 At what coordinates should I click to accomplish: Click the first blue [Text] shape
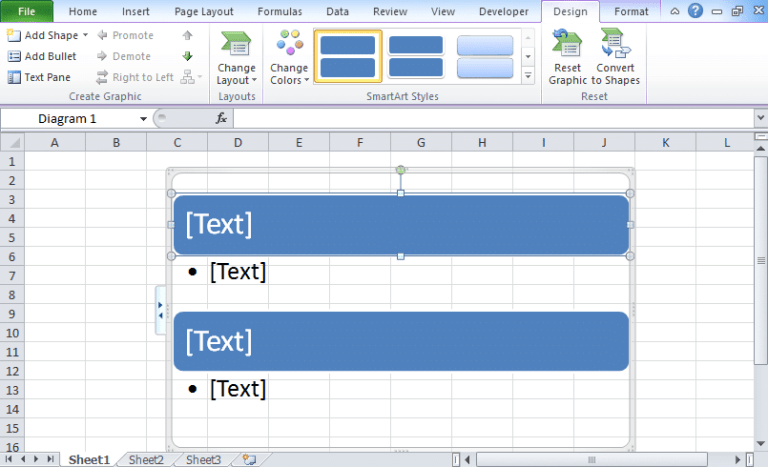point(401,225)
